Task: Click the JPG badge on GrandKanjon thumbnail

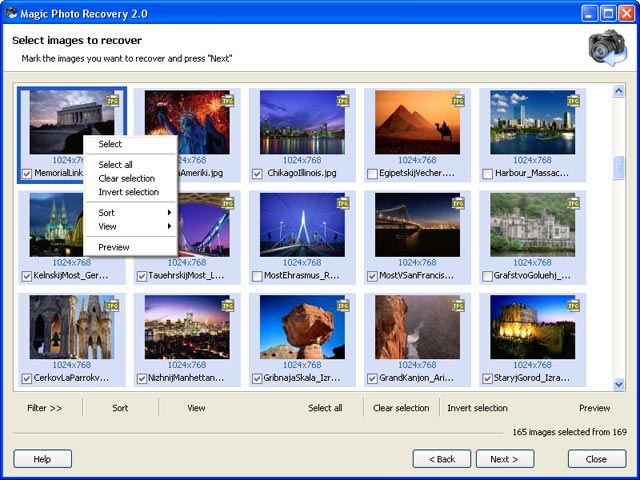Action: [x=458, y=305]
